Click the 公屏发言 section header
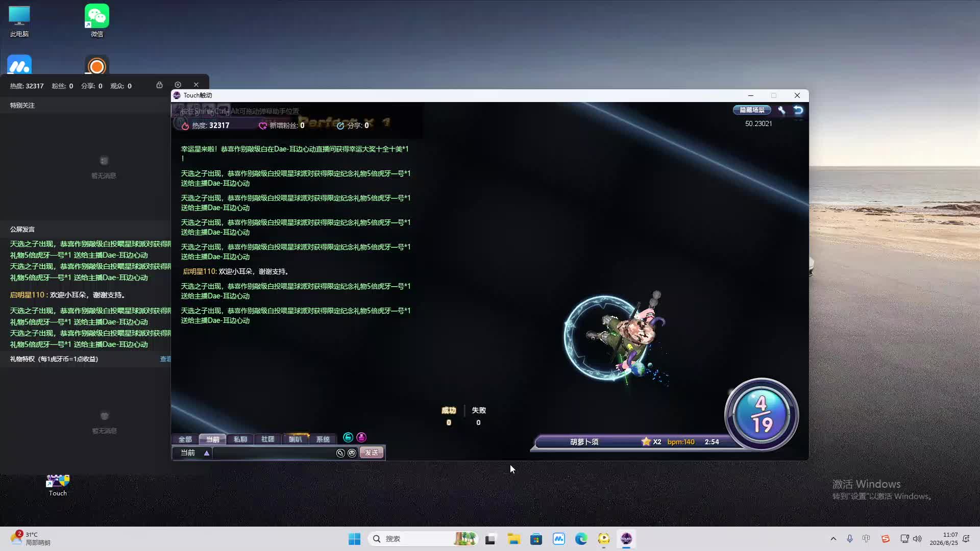The width and height of the screenshot is (980, 551). coord(22,230)
